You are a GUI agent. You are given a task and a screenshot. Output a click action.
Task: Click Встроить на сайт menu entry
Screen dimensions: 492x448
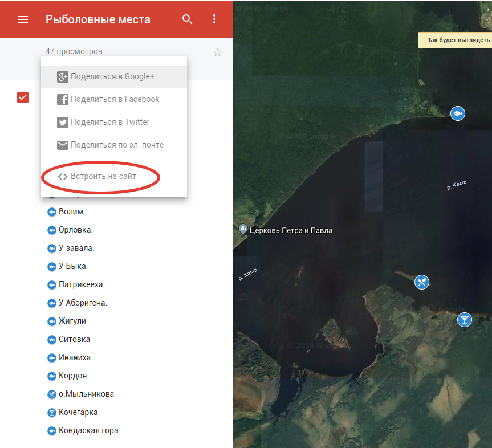[103, 177]
